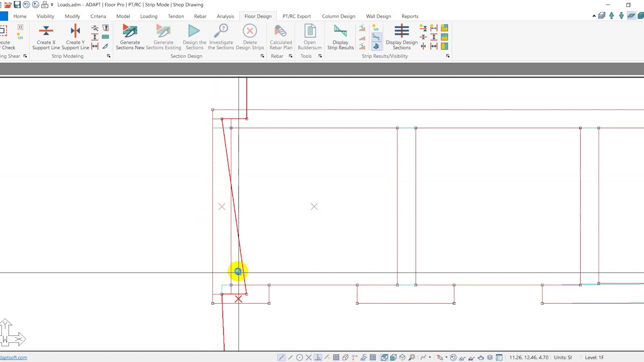644x362 pixels.
Task: Click the Open folder icon
Action: click(x=7, y=5)
